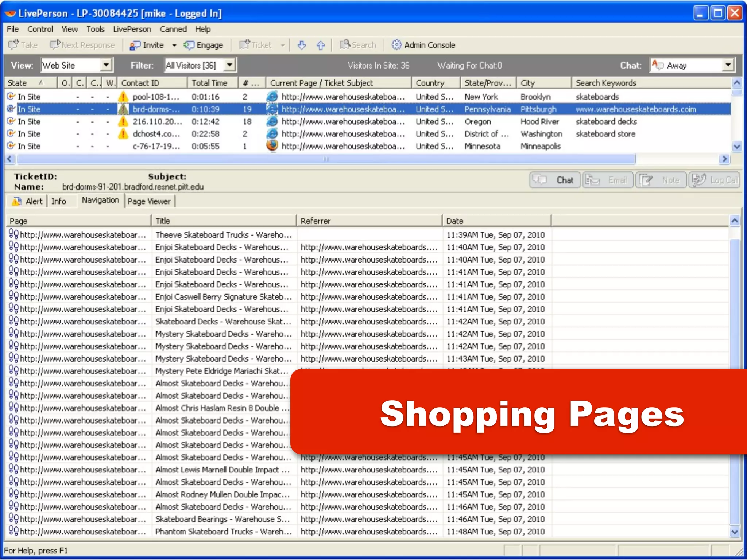Viewport: 747px width, 560px height.
Task: Select the visitor row from Hood River
Action: pyautogui.click(x=368, y=121)
